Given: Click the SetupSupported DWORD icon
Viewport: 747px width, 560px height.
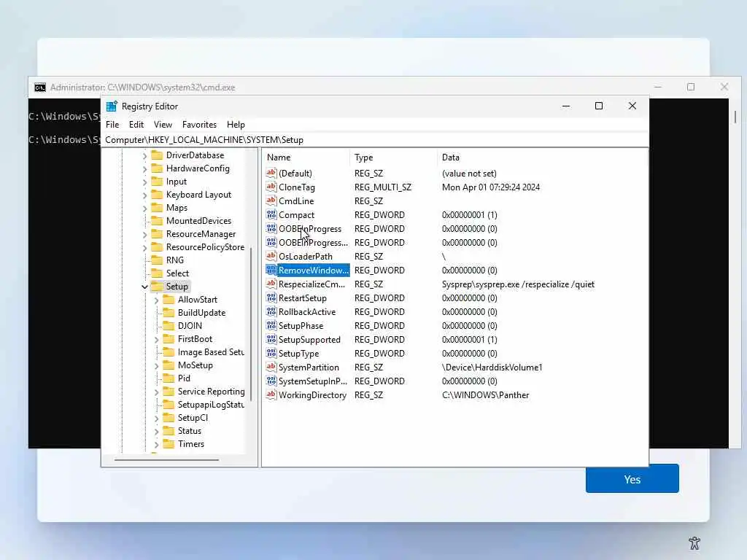Looking at the screenshot, I should (271, 340).
